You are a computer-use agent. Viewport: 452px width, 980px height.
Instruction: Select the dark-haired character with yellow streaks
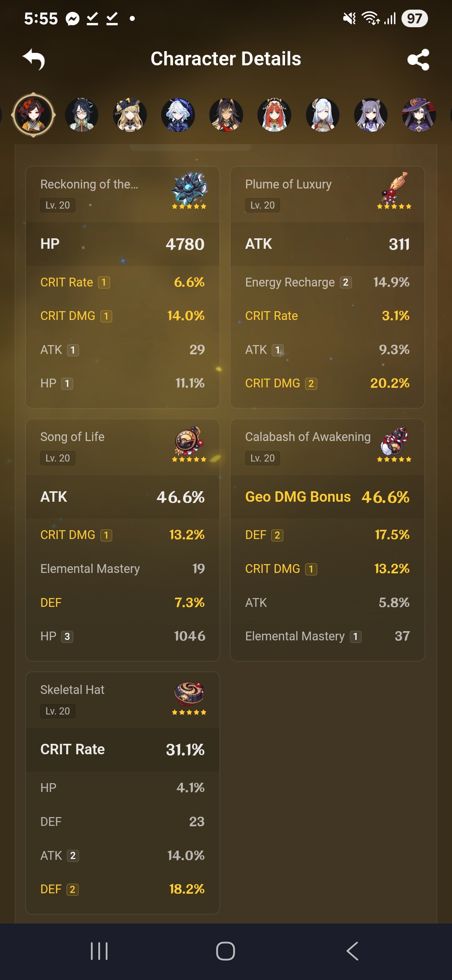pyautogui.click(x=226, y=115)
